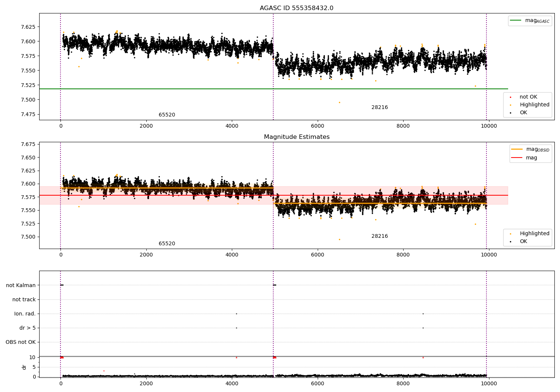The height and width of the screenshot is (392, 560).
Task: Click the 2000 tick below the bottom plot
Action: tap(146, 383)
